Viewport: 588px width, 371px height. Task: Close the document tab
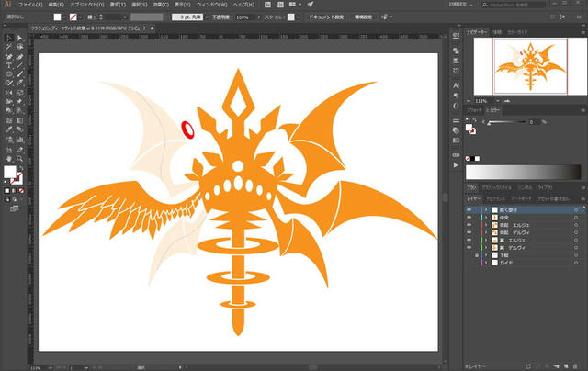click(x=152, y=28)
